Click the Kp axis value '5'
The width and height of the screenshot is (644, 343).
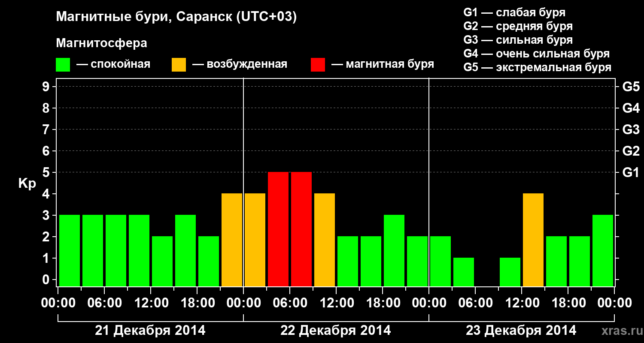[47, 172]
